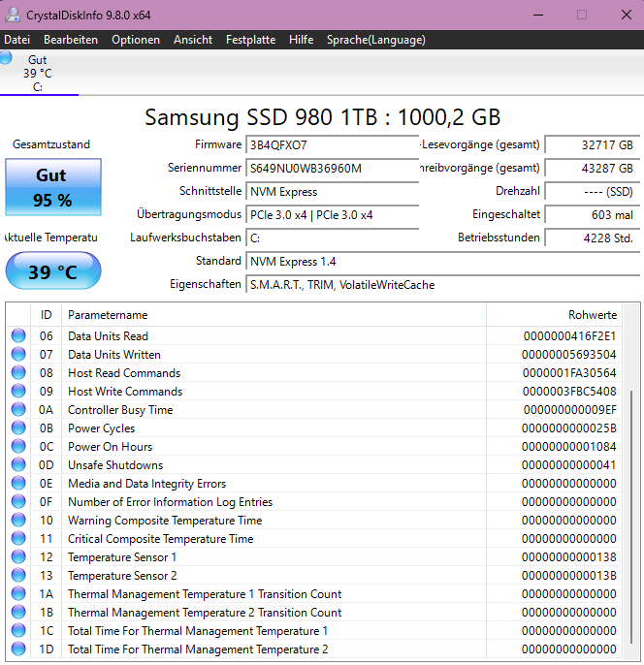This screenshot has width=644, height=665.
Task: Close the CrystalDiskInfo window
Action: coord(627,15)
